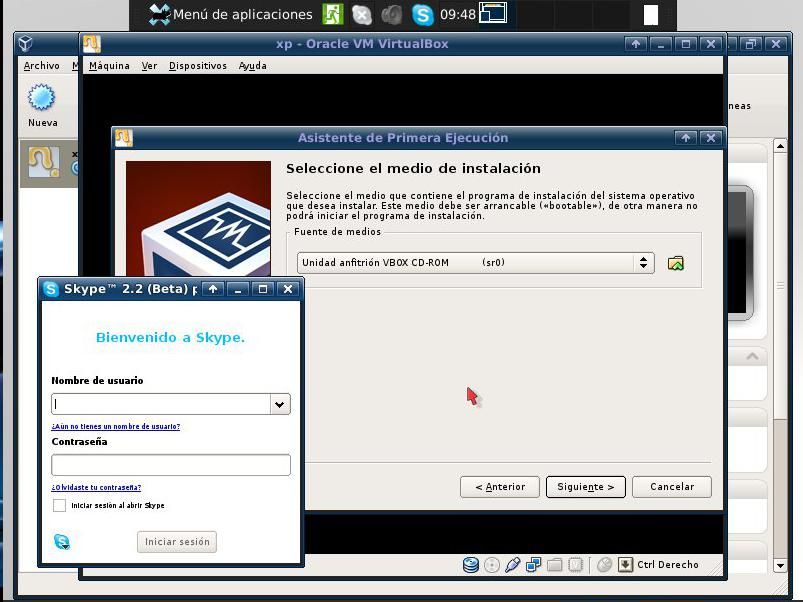
Task: Focus the Contraseña password field
Action: (x=171, y=465)
